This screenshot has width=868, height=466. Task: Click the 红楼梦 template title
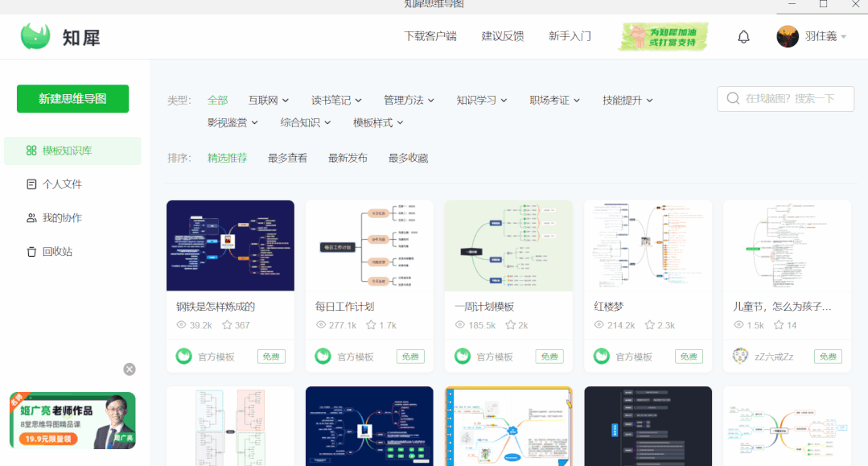pos(608,307)
